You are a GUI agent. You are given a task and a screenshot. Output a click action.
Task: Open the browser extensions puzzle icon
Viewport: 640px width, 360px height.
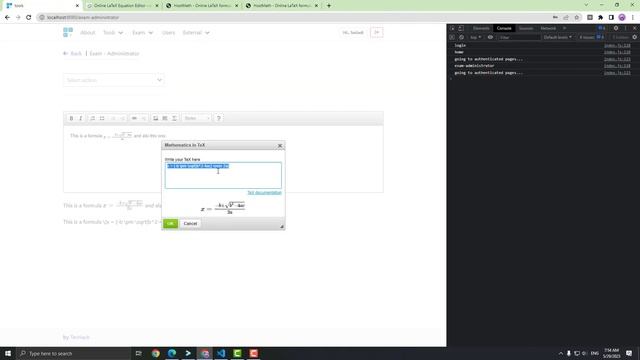(x=600, y=18)
